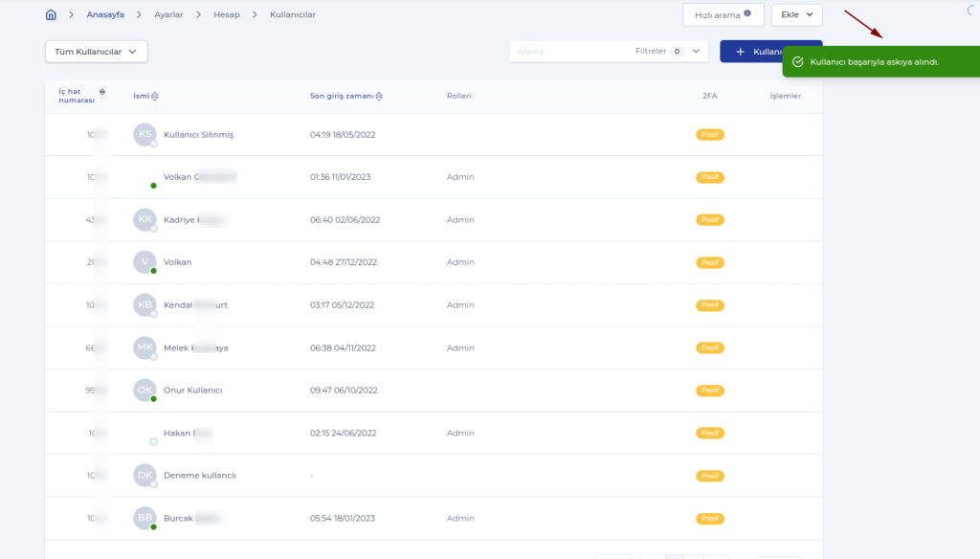Focus the Arama search field
Image resolution: width=980 pixels, height=559 pixels.
pyautogui.click(x=568, y=52)
